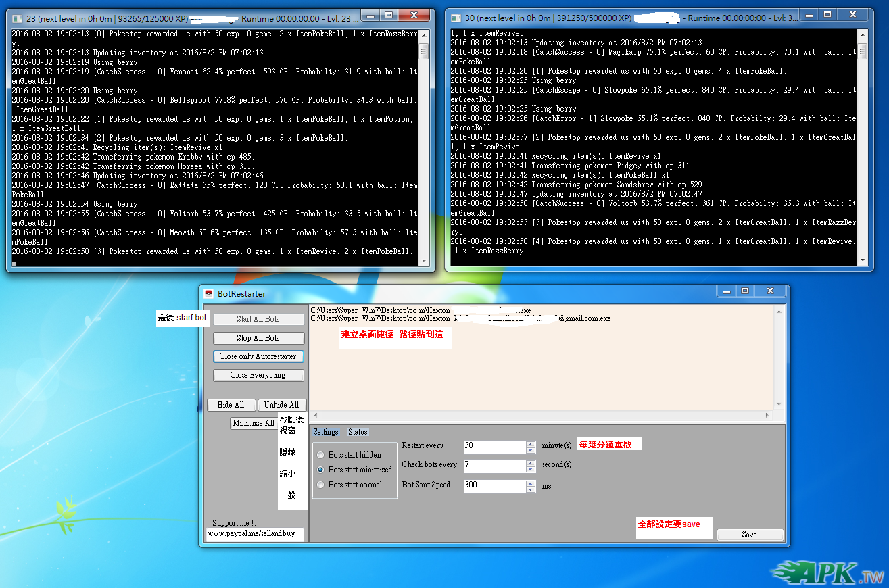Click the 'Close only Autorestarter' button
889x588 pixels.
258,356
